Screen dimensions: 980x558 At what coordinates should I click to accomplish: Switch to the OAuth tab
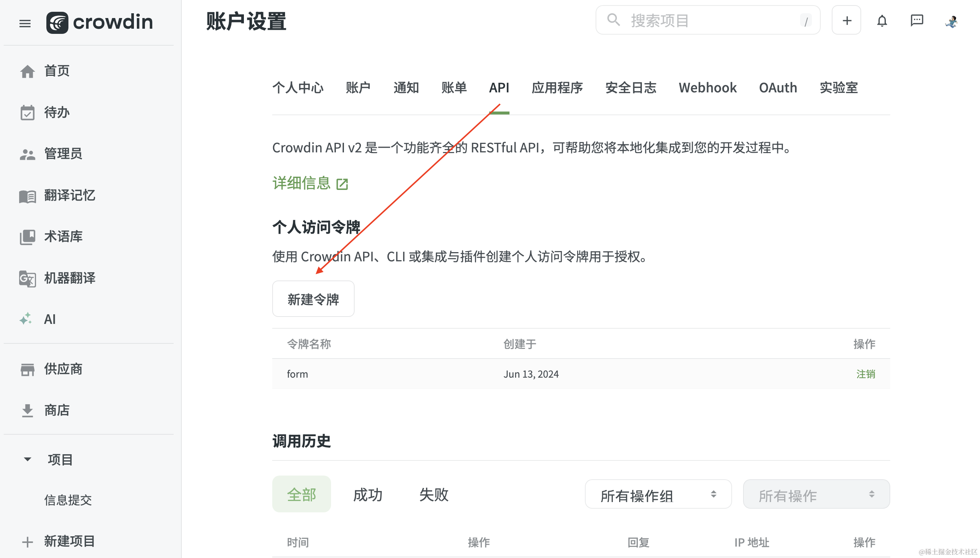pos(777,88)
